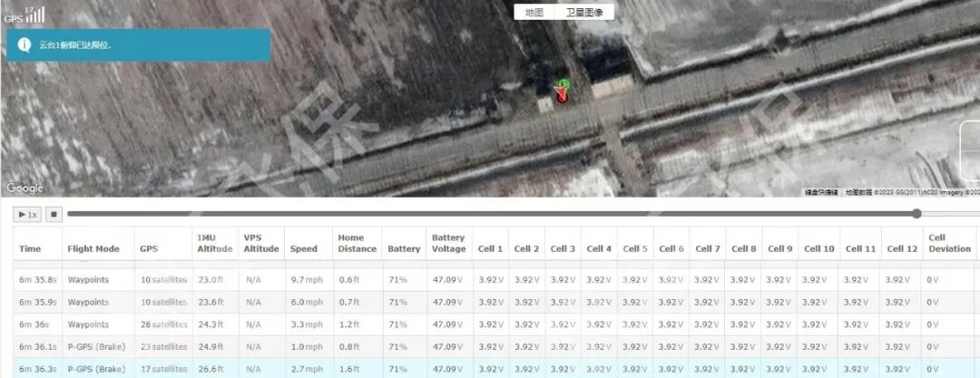Click Waypoints in the 6m 36s row
Screen dimensions: 980x378
88,325
